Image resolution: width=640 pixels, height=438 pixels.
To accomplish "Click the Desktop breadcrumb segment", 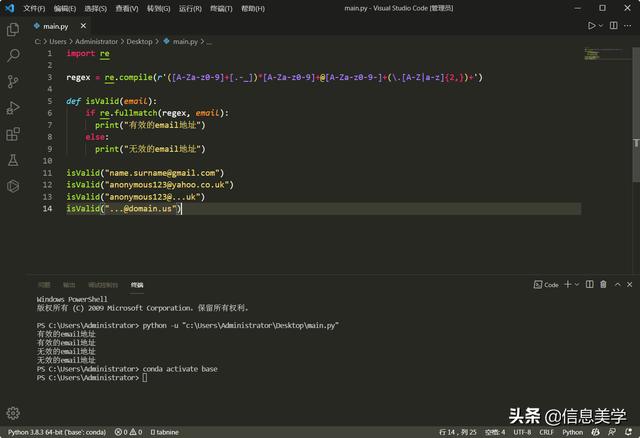I will [139, 41].
